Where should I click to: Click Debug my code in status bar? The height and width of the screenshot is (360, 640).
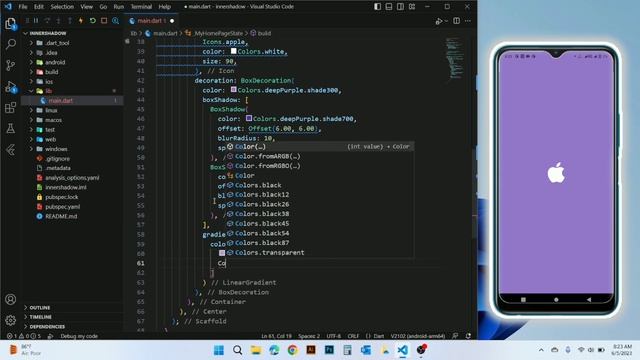pos(79,336)
